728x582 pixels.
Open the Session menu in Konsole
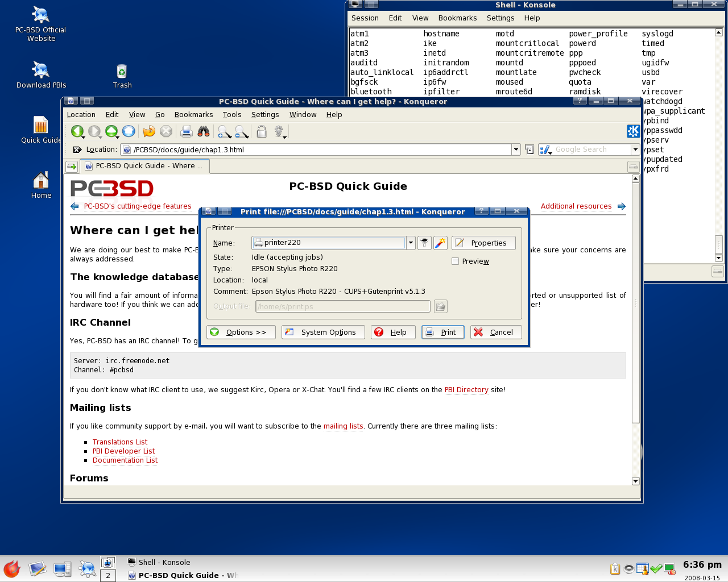365,18
